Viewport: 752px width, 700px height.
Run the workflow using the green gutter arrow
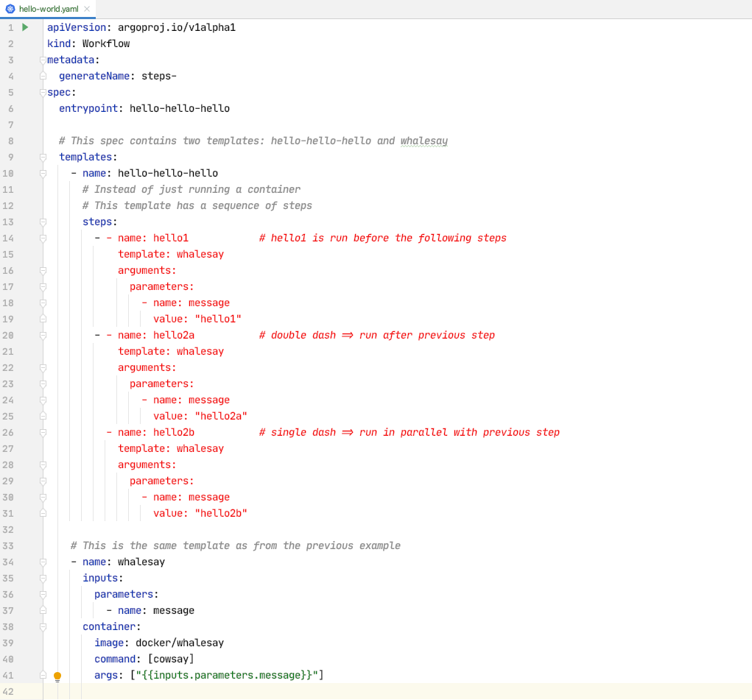(25, 26)
